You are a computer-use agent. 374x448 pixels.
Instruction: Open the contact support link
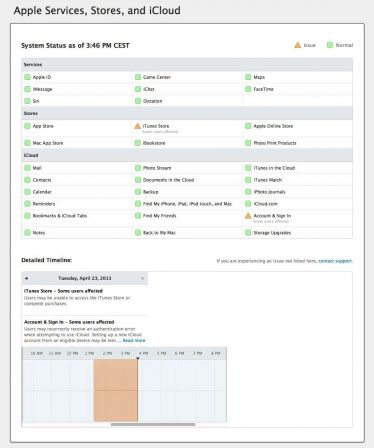click(x=335, y=261)
